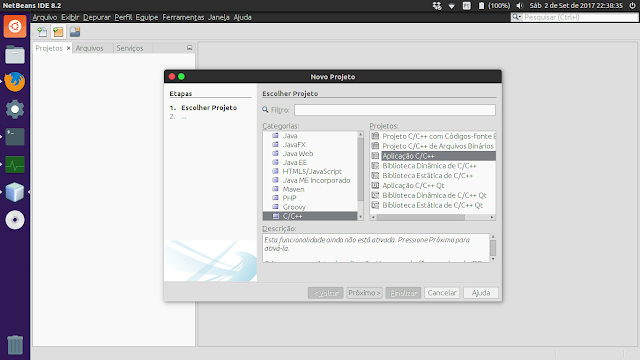Screen dimensions: 640x360
Task: Open the Perfil menu
Action: click(123, 17)
